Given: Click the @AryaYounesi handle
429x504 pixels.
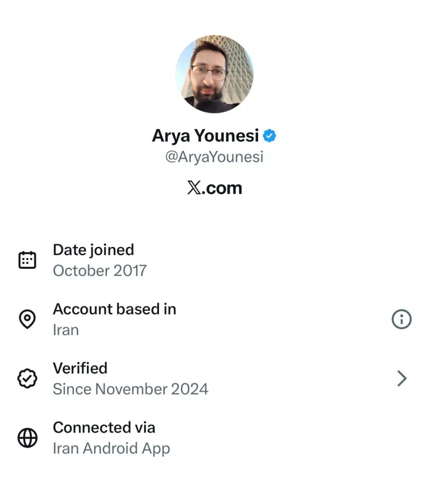Looking at the screenshot, I should click(214, 157).
